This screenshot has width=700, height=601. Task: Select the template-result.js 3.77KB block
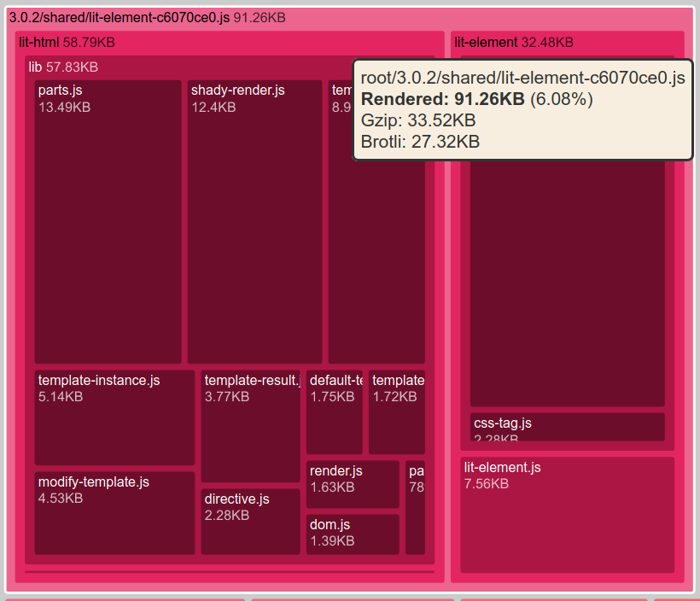point(250,426)
